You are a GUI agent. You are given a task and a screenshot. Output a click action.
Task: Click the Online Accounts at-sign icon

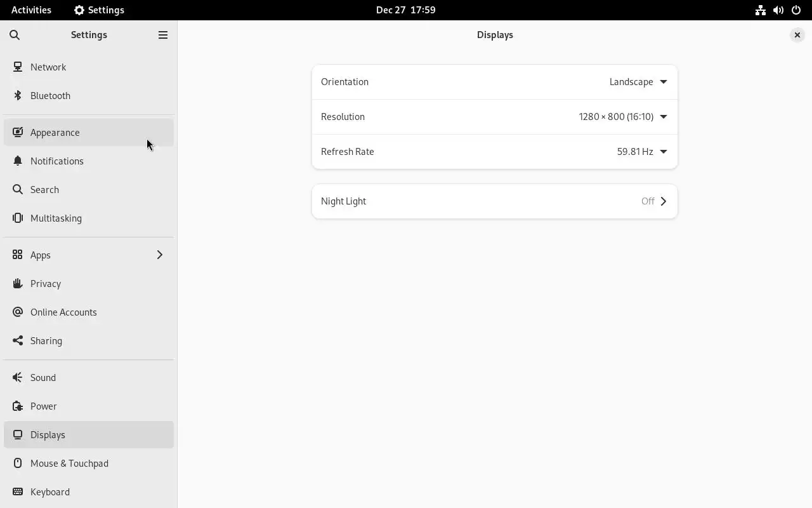coord(18,312)
